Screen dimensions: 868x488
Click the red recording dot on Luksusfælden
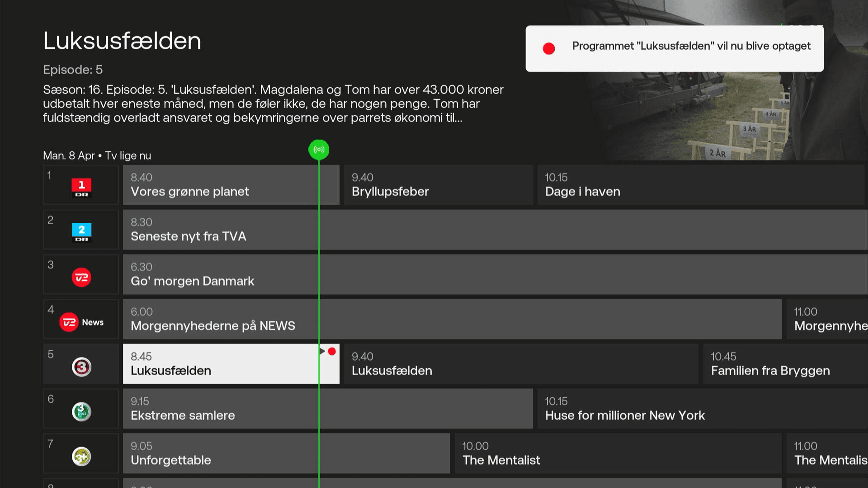pyautogui.click(x=332, y=351)
